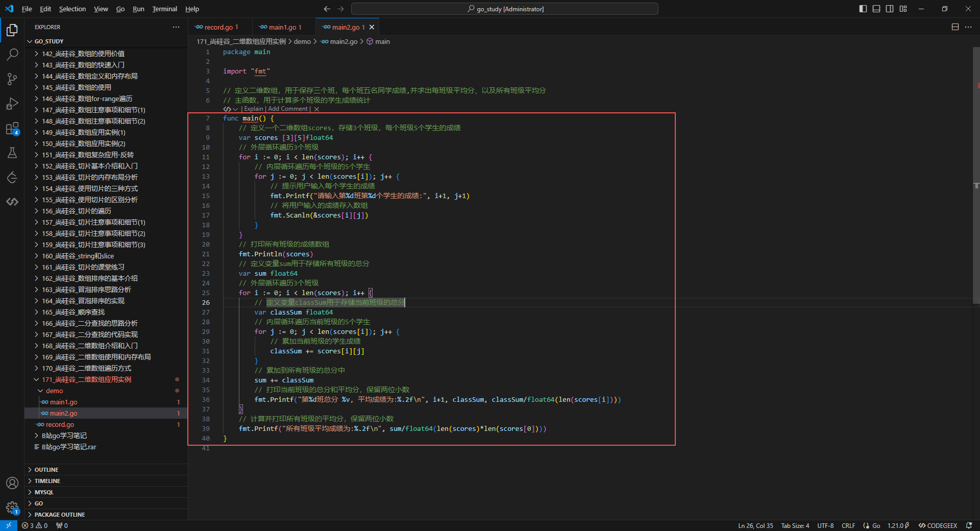Viewport: 980px width, 531px height.
Task: Open the Search view
Action: click(12, 55)
